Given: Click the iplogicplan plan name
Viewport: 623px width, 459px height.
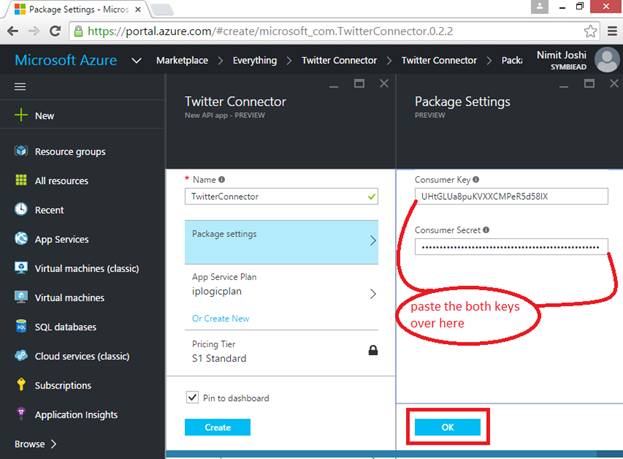Looking at the screenshot, I should (217, 291).
